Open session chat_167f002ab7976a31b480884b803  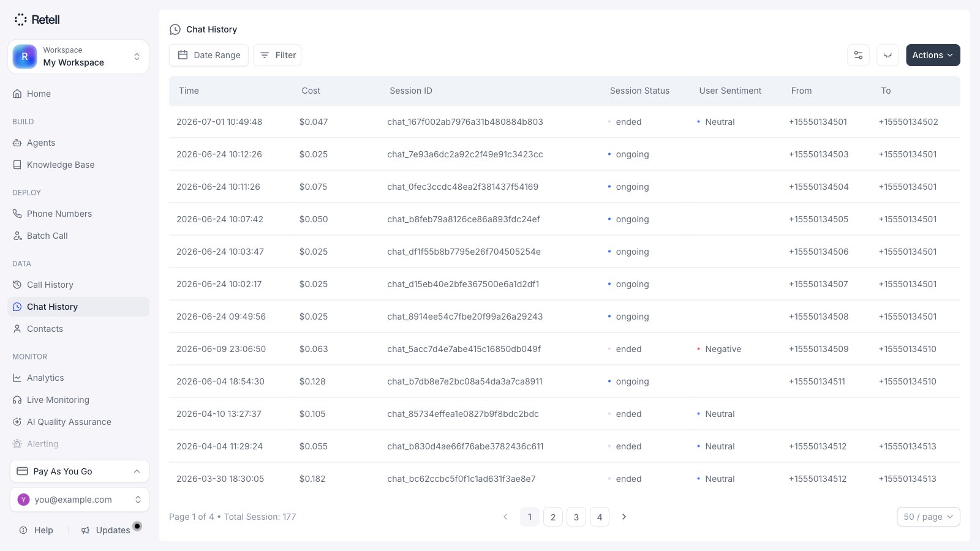coord(465,122)
